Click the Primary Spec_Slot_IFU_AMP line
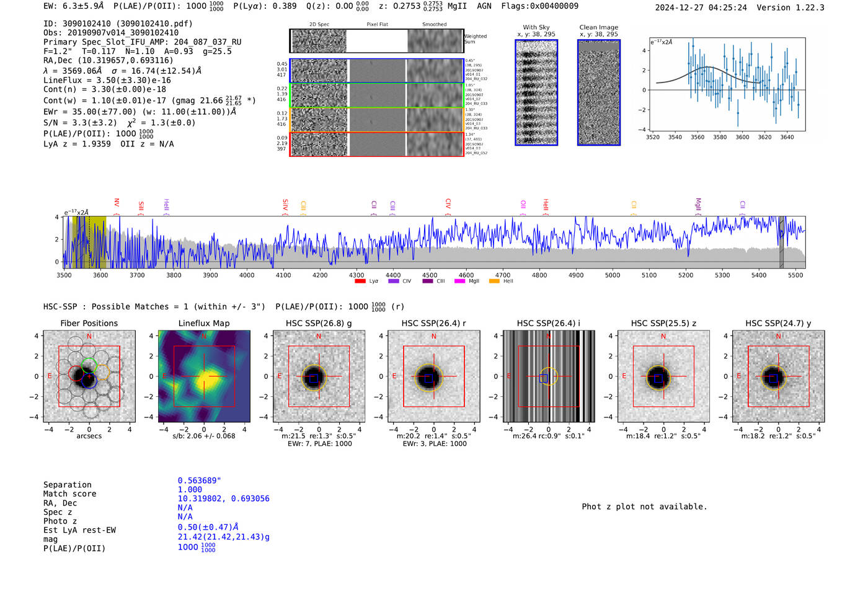 (143, 42)
